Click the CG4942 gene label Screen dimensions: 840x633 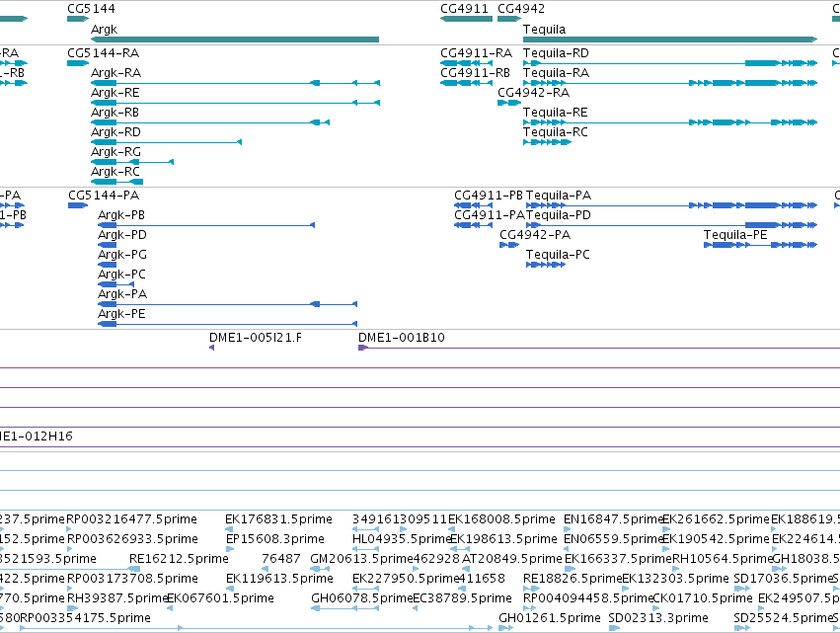[x=521, y=9]
